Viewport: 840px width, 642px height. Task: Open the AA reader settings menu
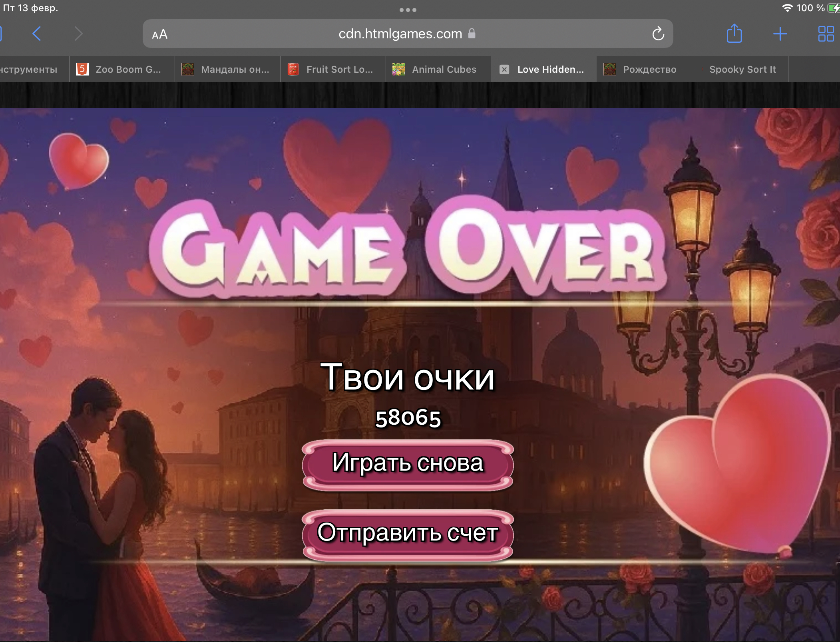click(160, 34)
